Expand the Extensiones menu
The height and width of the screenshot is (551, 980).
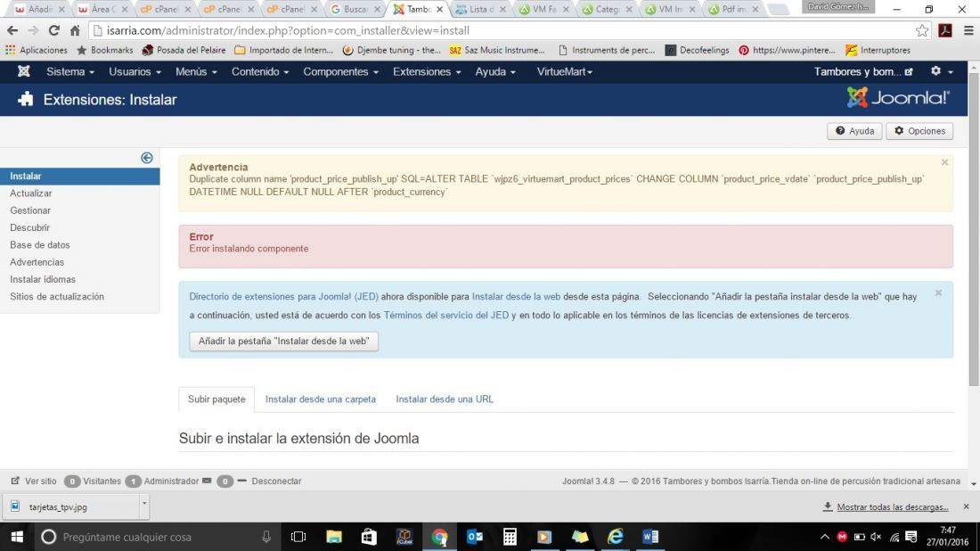427,71
